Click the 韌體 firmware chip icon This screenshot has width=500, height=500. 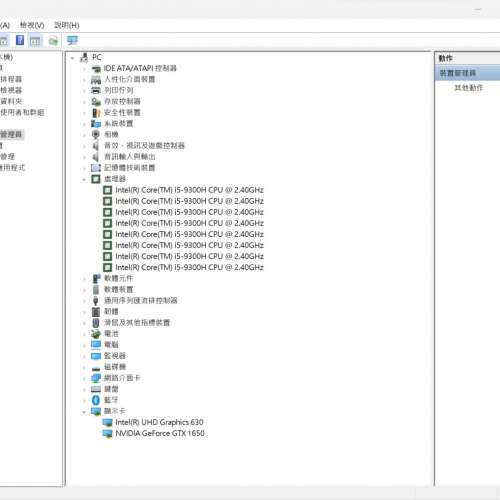(x=96, y=312)
